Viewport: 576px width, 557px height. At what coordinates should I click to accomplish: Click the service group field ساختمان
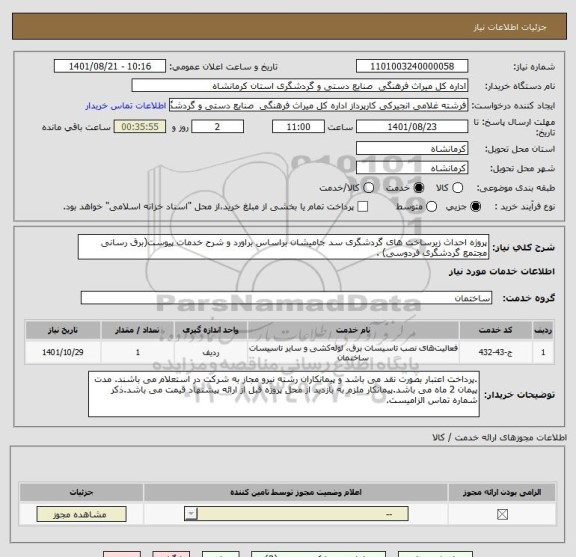pos(286,298)
